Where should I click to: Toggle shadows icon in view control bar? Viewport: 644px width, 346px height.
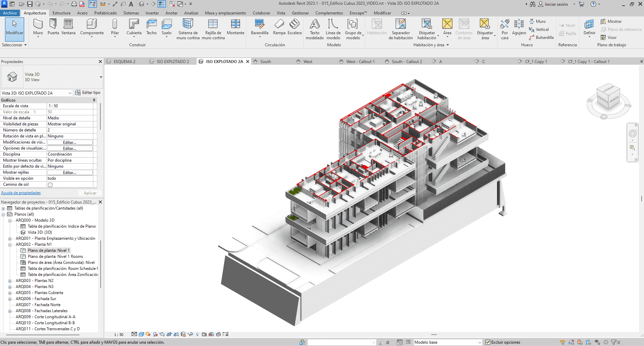click(155, 334)
